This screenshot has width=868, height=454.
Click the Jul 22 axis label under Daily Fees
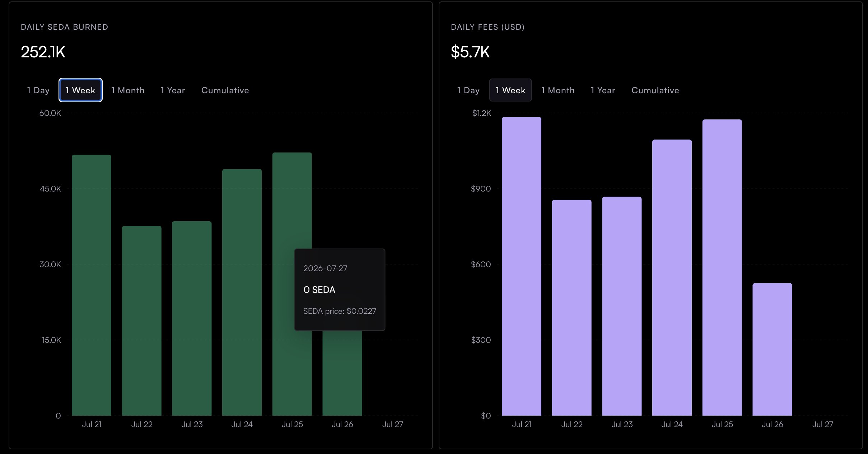572,424
